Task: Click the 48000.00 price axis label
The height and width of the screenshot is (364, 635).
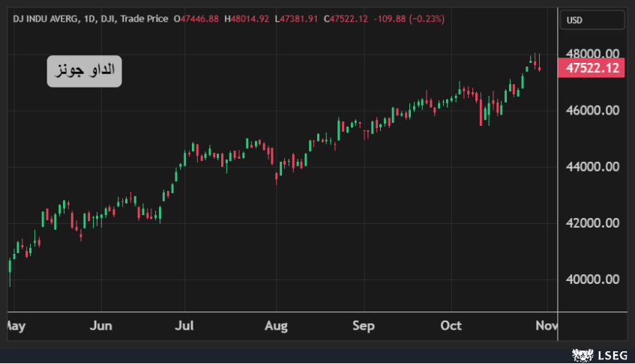Action: [x=592, y=53]
